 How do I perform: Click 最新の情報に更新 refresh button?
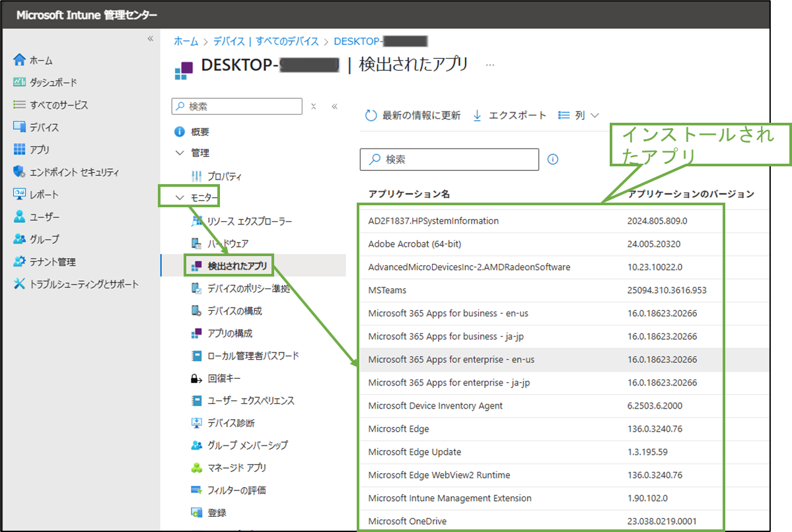[413, 115]
